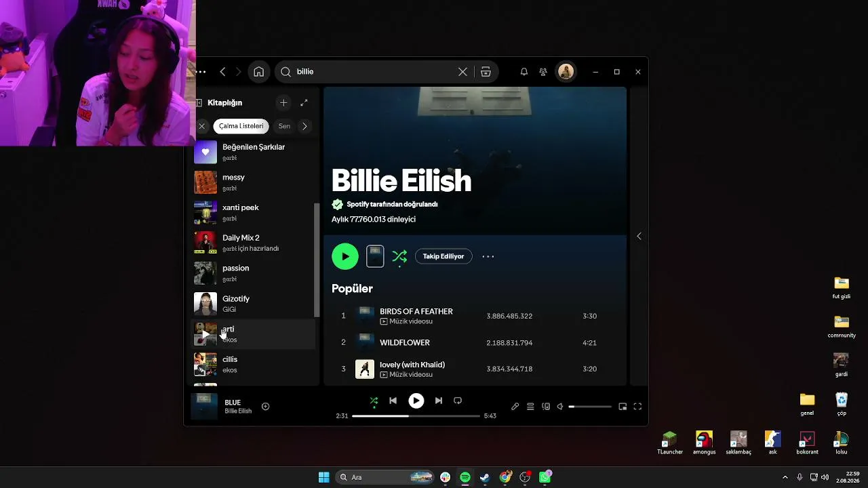Image resolution: width=868 pixels, height=488 pixels.
Task: Play the arti playlist from its cover
Action: pos(205,334)
